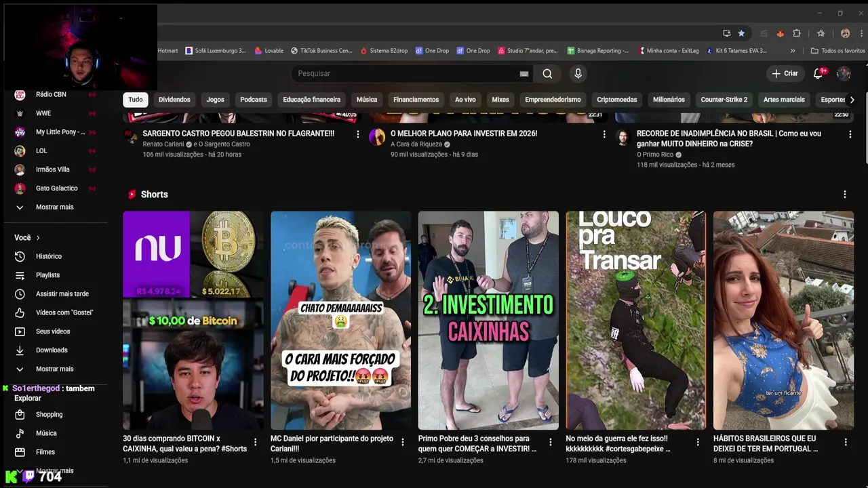The height and width of the screenshot is (488, 868).
Task: Select the Dividendos category chip
Action: [x=174, y=100]
